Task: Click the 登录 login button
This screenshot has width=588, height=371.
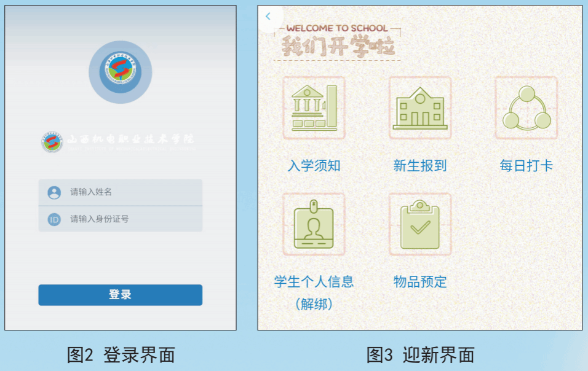Action: [121, 295]
